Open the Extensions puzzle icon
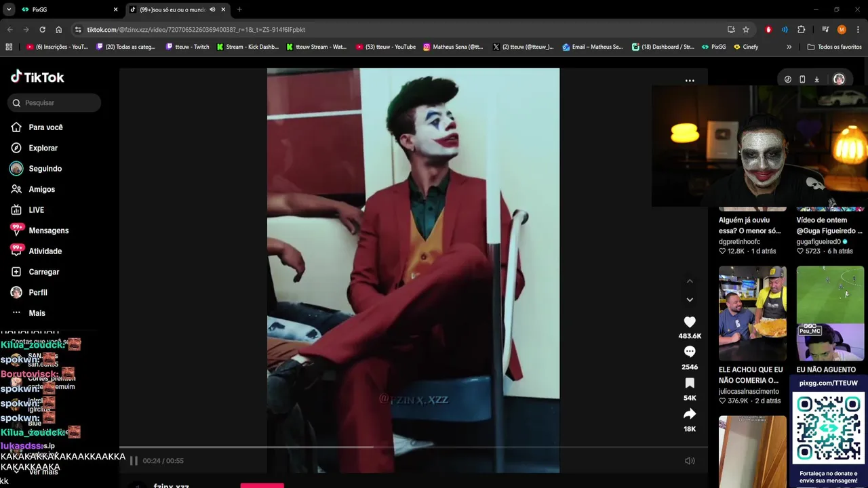The width and height of the screenshot is (868, 488). click(x=801, y=30)
